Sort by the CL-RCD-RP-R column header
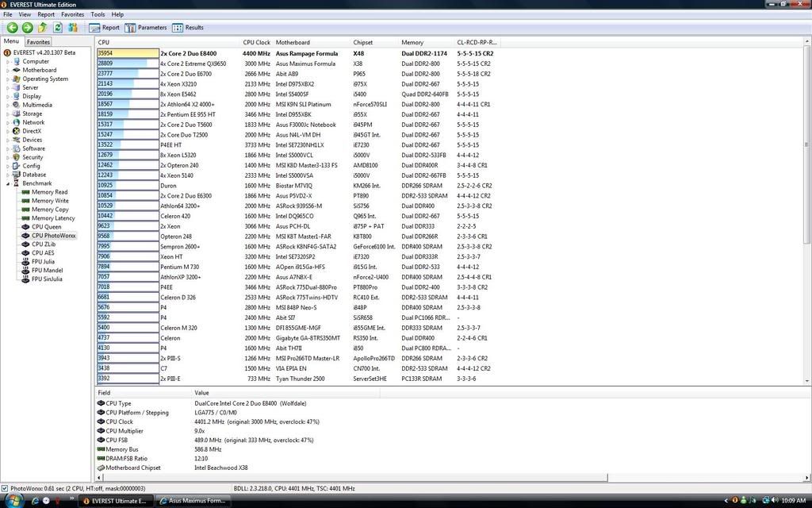The height and width of the screenshot is (508, 812). click(x=477, y=43)
